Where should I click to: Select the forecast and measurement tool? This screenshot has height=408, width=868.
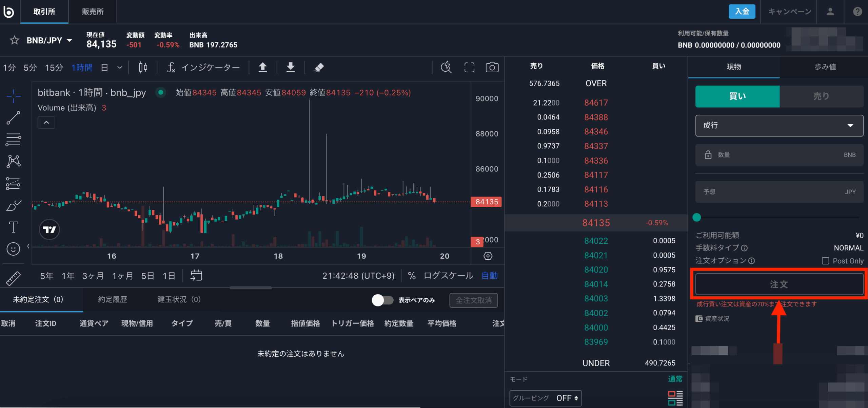14,183
